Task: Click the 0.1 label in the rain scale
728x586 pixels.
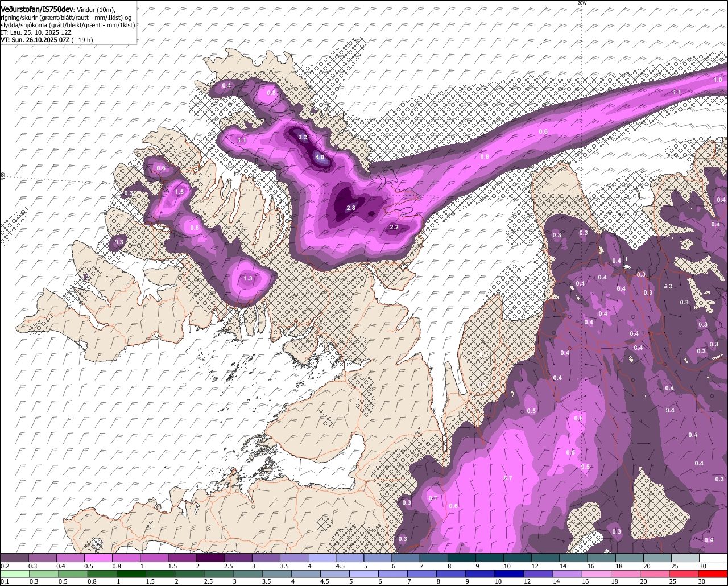Action: (5, 581)
